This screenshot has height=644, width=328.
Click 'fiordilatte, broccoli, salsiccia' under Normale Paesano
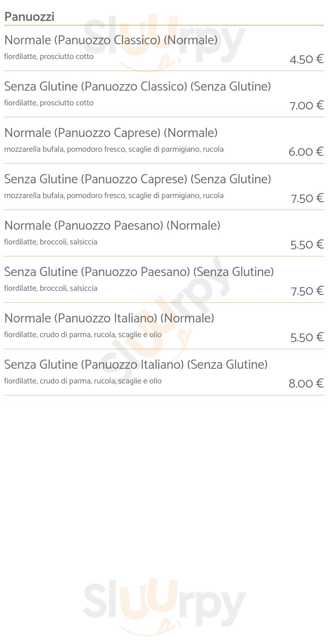51,242
